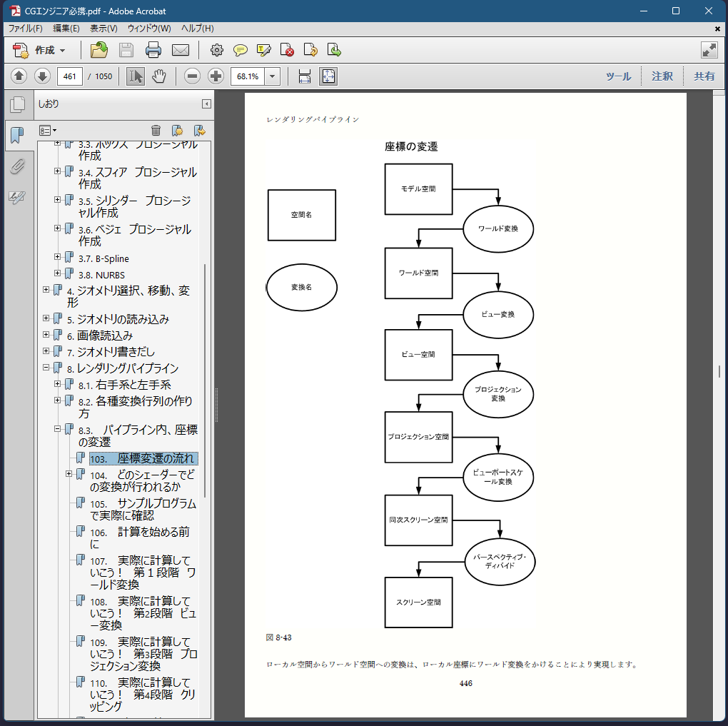Open the 注釈 pane
This screenshot has height=726, width=728.
click(662, 76)
